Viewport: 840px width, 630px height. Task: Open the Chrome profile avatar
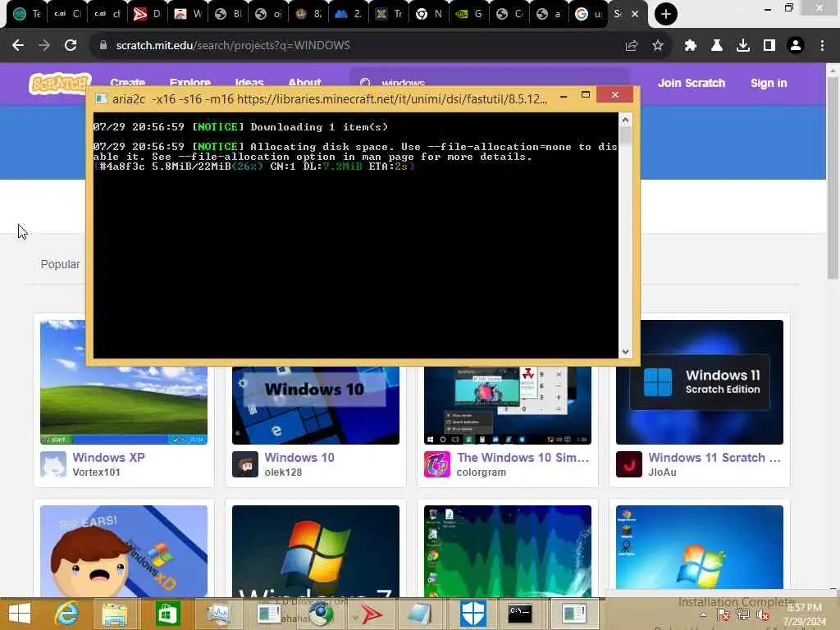pos(796,46)
